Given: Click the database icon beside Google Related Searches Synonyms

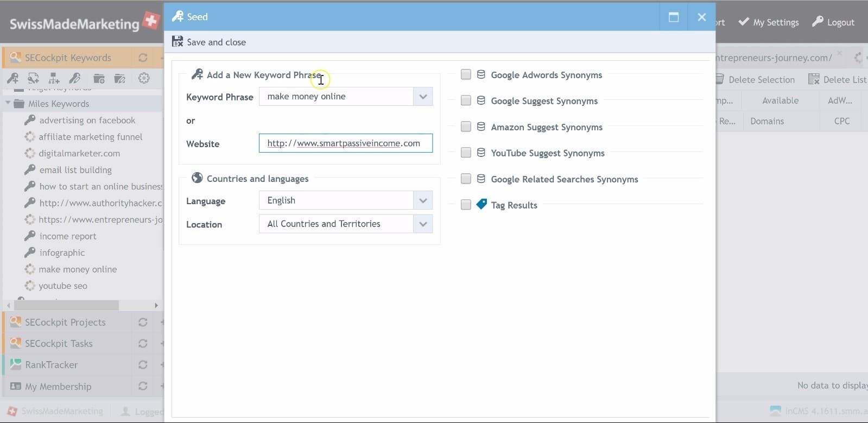Looking at the screenshot, I should (481, 179).
